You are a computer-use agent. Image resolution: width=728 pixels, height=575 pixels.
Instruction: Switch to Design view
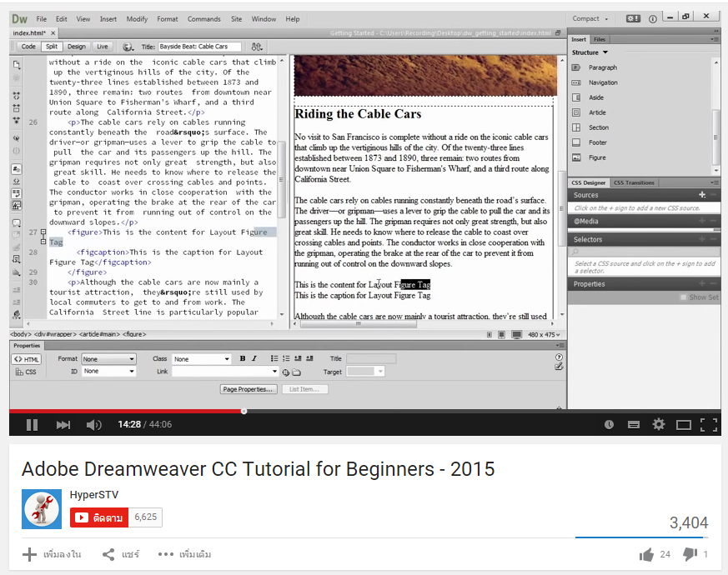(77, 47)
